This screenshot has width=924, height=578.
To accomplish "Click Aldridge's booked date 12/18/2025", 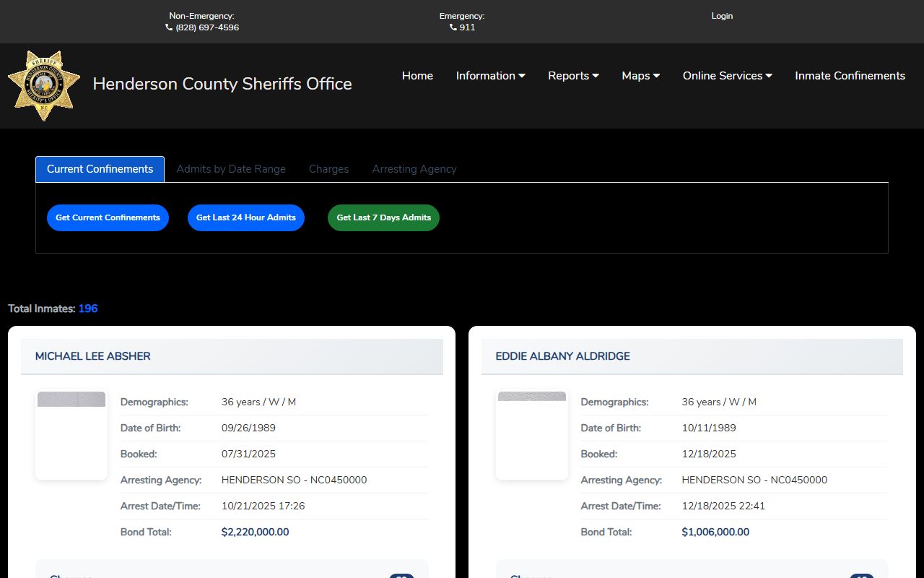I will click(x=709, y=454).
